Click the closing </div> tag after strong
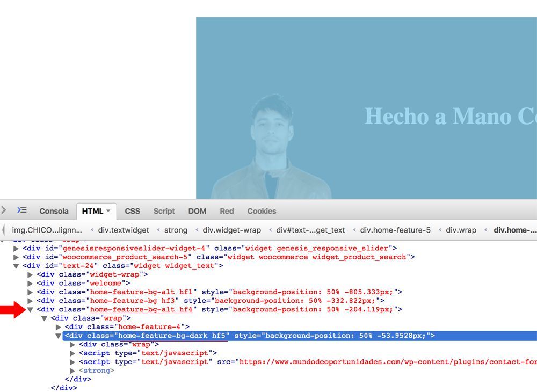Image resolution: width=537 pixels, height=392 pixels. 78,379
